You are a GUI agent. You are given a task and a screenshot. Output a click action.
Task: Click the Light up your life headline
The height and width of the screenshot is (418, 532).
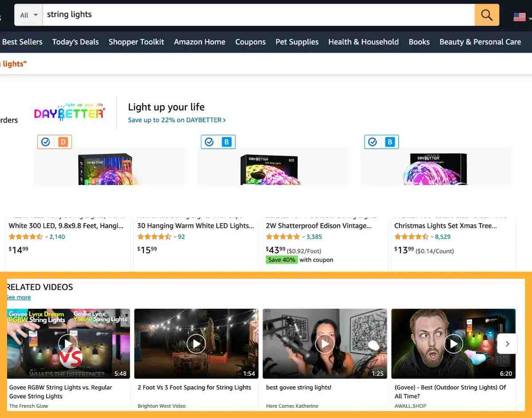(x=166, y=107)
